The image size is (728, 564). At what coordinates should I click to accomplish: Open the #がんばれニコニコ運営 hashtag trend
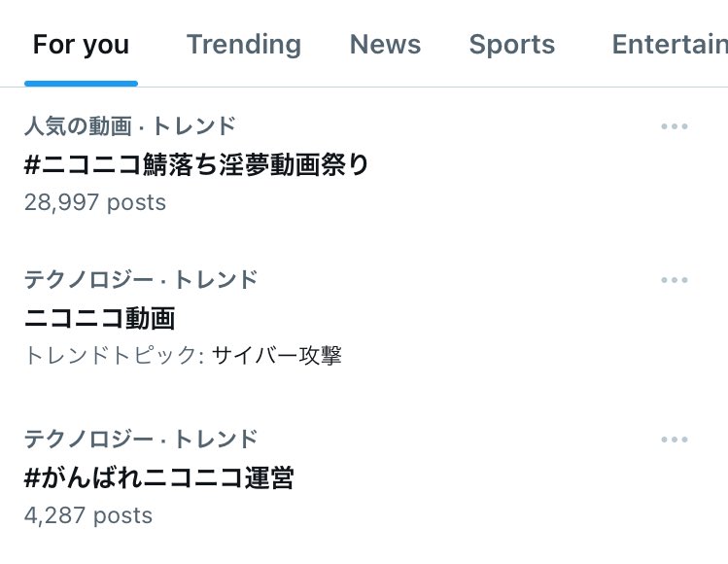[158, 477]
